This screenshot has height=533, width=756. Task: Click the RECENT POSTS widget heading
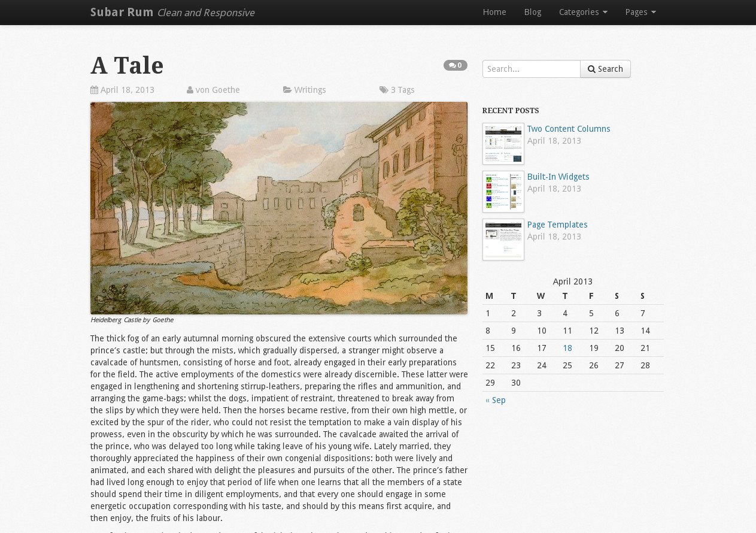tap(511, 111)
